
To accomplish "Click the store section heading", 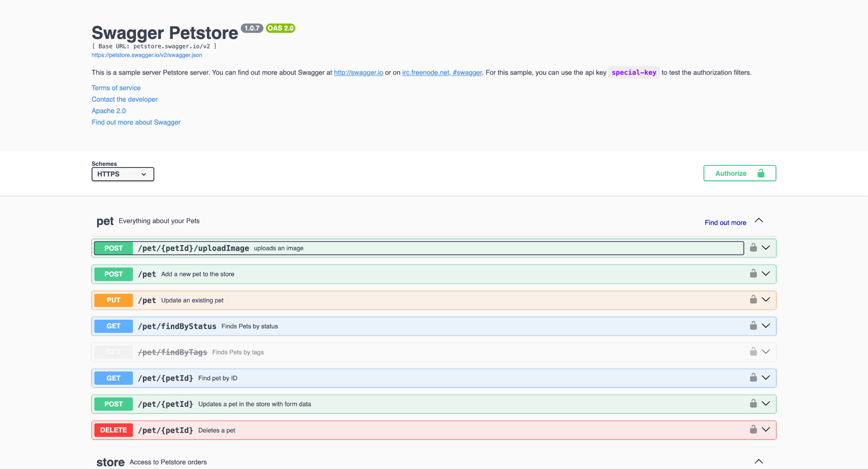I will [111, 462].
